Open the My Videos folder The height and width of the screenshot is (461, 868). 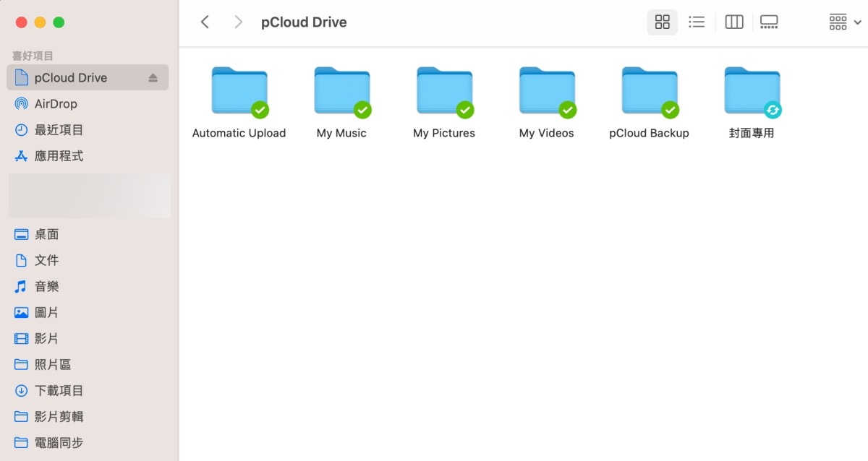[547, 91]
